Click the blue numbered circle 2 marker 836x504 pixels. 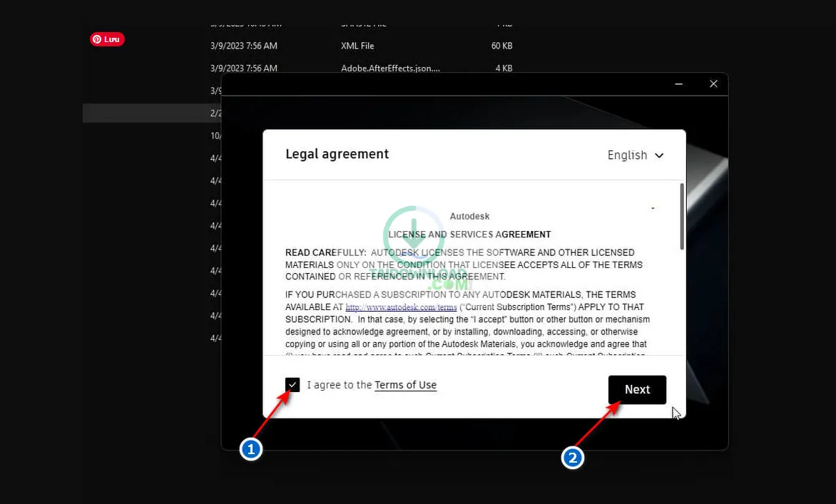pyautogui.click(x=573, y=458)
